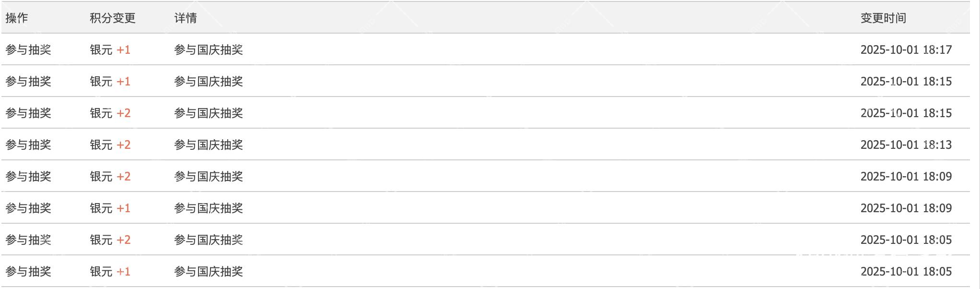Click 参与抽奖 in the 18:17 row
The width and height of the screenshot is (980, 289).
point(28,50)
